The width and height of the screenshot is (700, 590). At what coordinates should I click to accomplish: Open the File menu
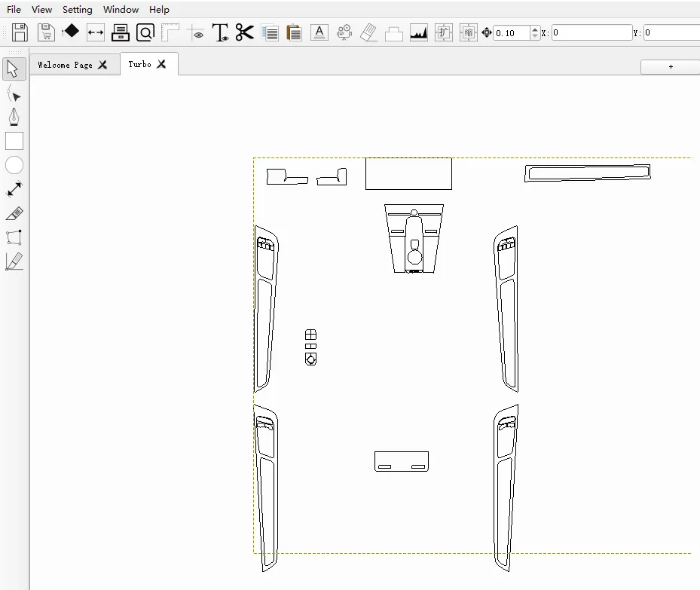[x=14, y=10]
